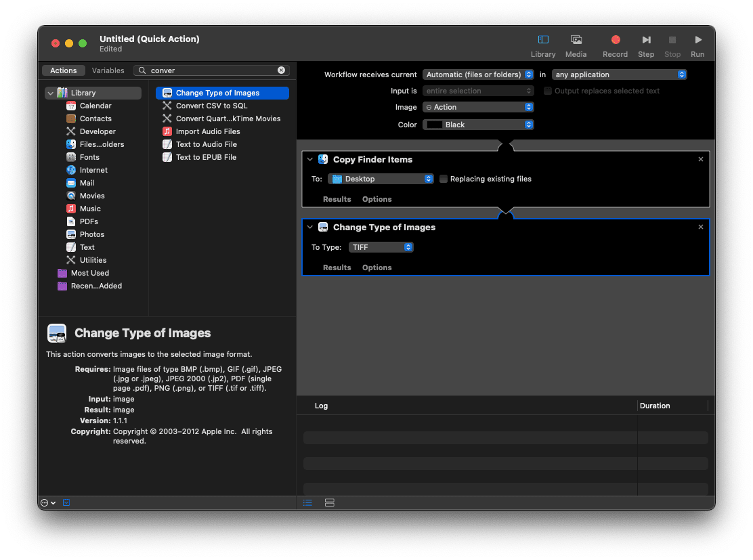Click the Log column header
Image resolution: width=753 pixels, height=560 pixels.
coord(321,406)
